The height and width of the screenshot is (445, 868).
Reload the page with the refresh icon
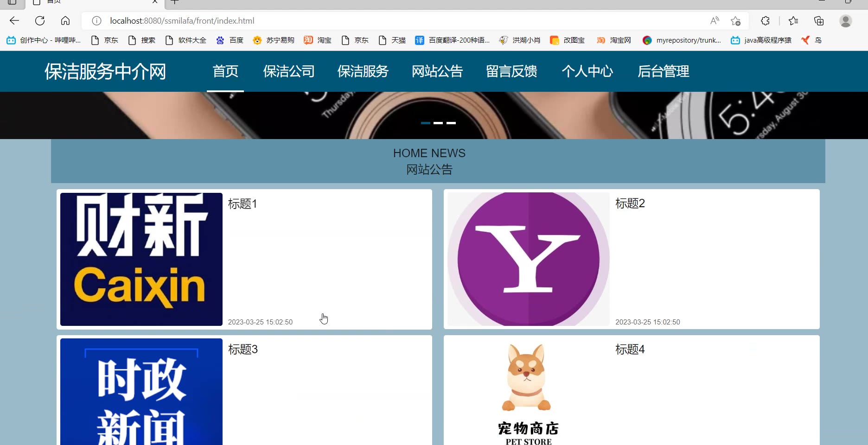(40, 21)
